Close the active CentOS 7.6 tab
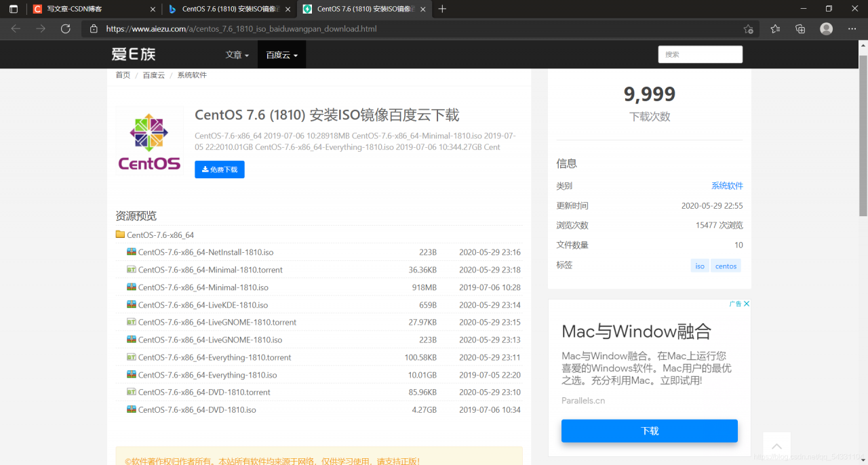Screen dimensions: 868x465 point(422,9)
